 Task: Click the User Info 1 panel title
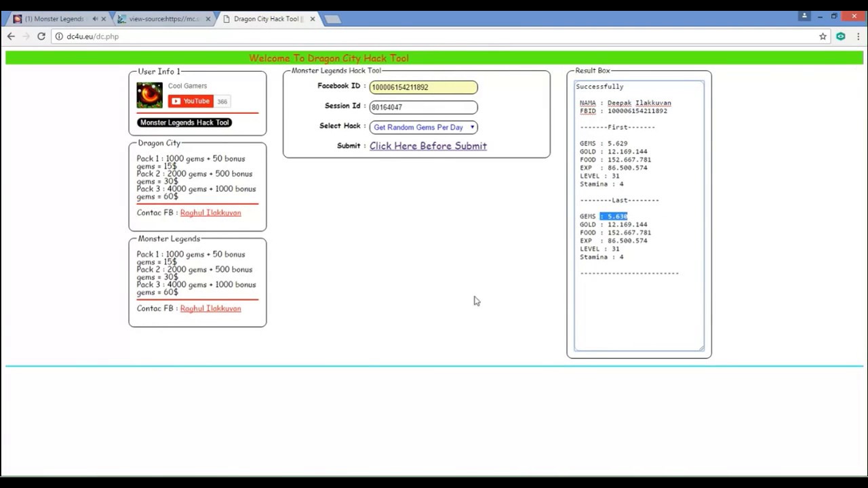coord(159,71)
